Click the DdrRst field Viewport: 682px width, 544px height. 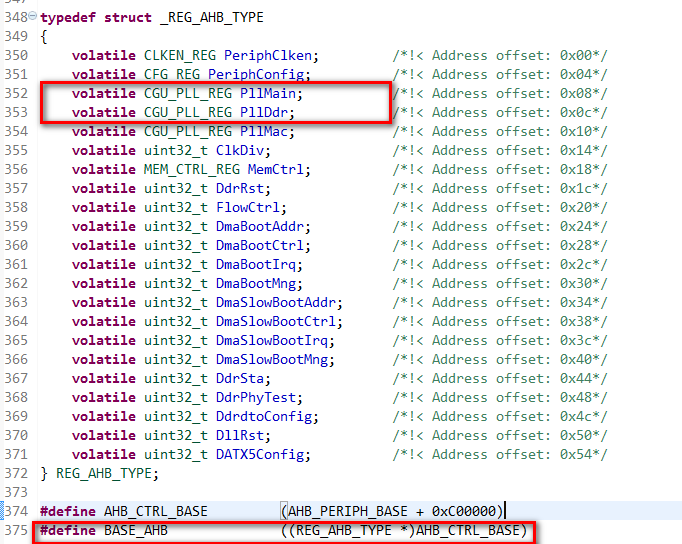pyautogui.click(x=240, y=188)
